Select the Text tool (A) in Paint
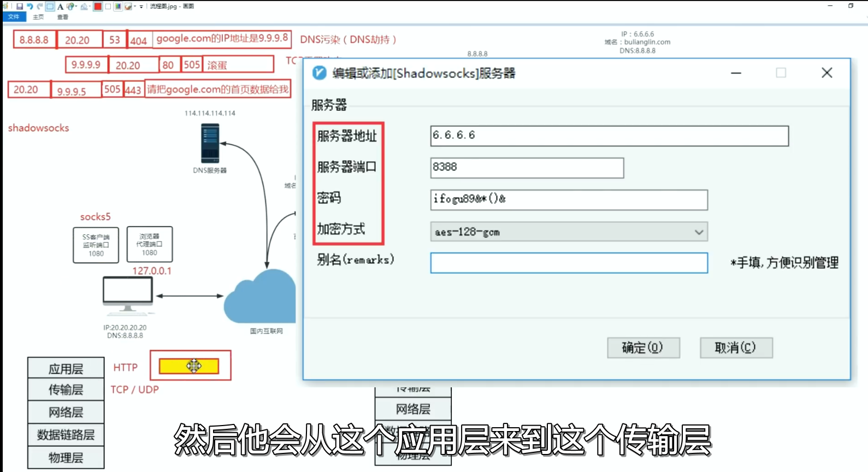This screenshot has width=868, height=472. [60, 7]
